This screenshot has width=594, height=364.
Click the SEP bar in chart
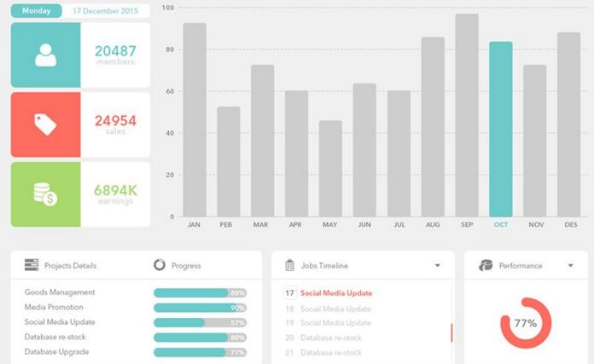tap(467, 115)
